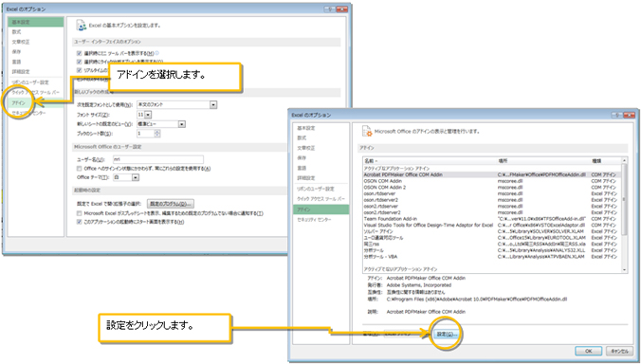Image resolution: width=641 pixels, height=364 pixels.
Task: Open the font size 11 dropdown
Action: coord(148,115)
